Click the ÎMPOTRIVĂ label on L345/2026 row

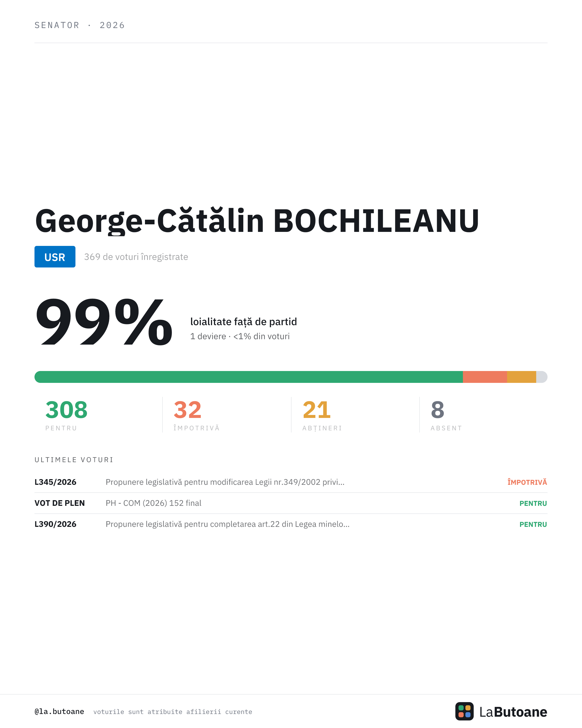pos(527,482)
